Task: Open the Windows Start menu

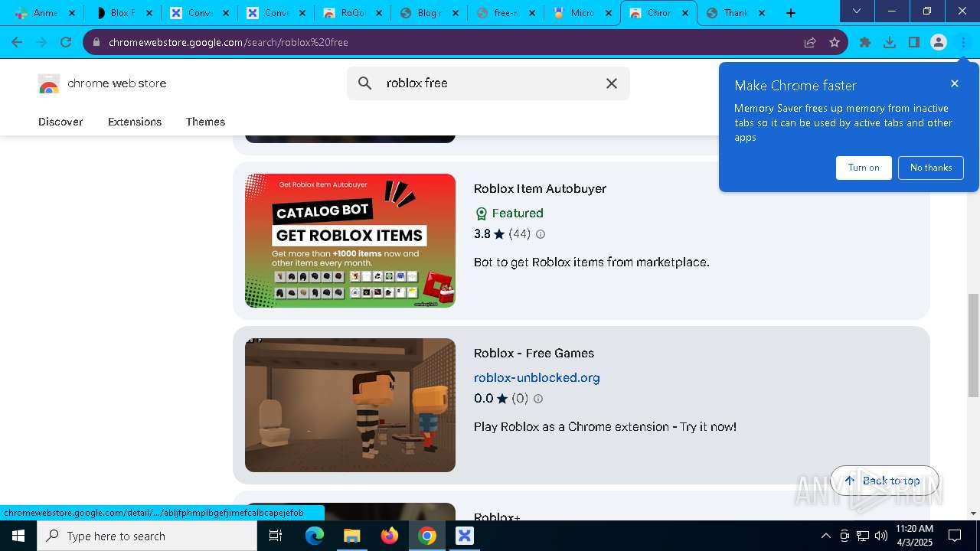Action: (18, 536)
